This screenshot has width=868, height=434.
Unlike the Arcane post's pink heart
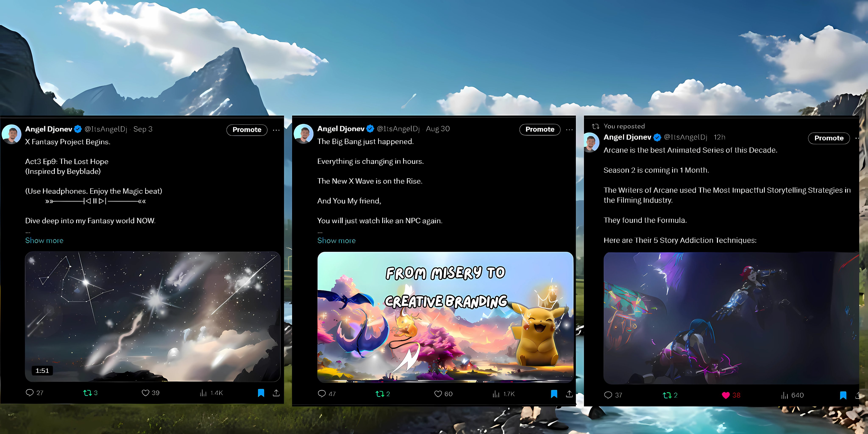(x=726, y=395)
